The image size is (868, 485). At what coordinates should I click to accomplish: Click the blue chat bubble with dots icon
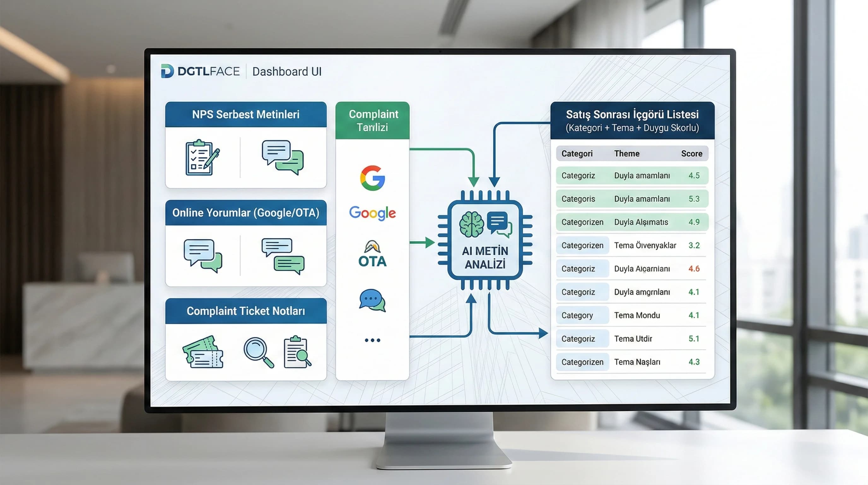372,300
